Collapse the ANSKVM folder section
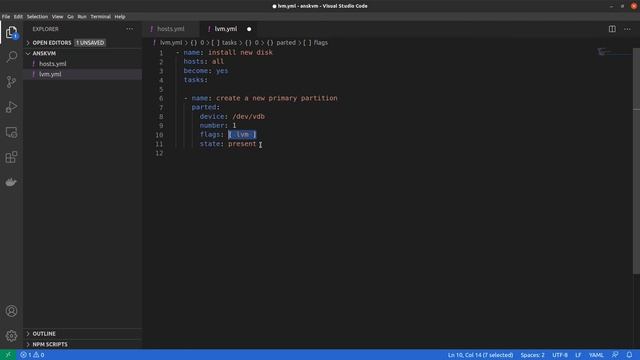This screenshot has width=640, height=360. pyautogui.click(x=82, y=53)
